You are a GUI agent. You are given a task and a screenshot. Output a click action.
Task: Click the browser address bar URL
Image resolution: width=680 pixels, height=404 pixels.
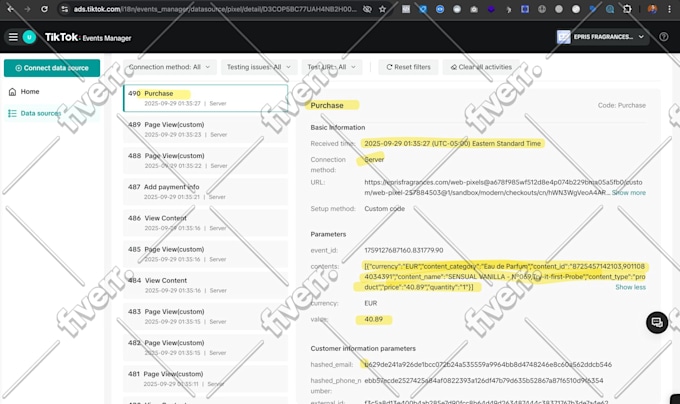(215, 9)
